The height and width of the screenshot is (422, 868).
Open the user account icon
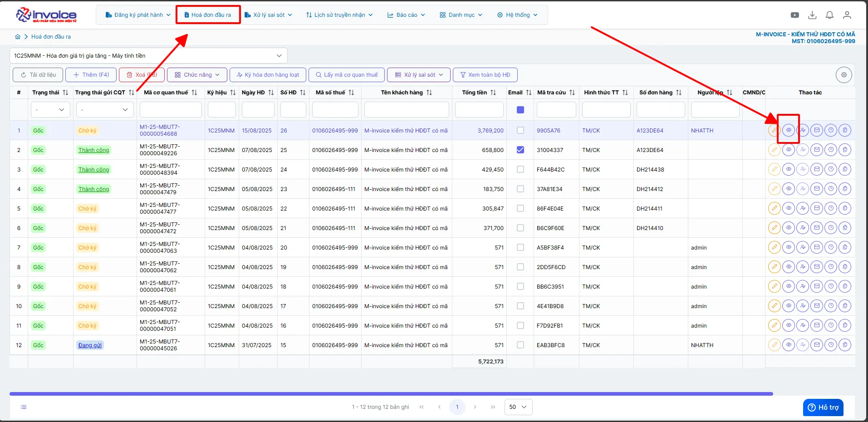pos(847,15)
